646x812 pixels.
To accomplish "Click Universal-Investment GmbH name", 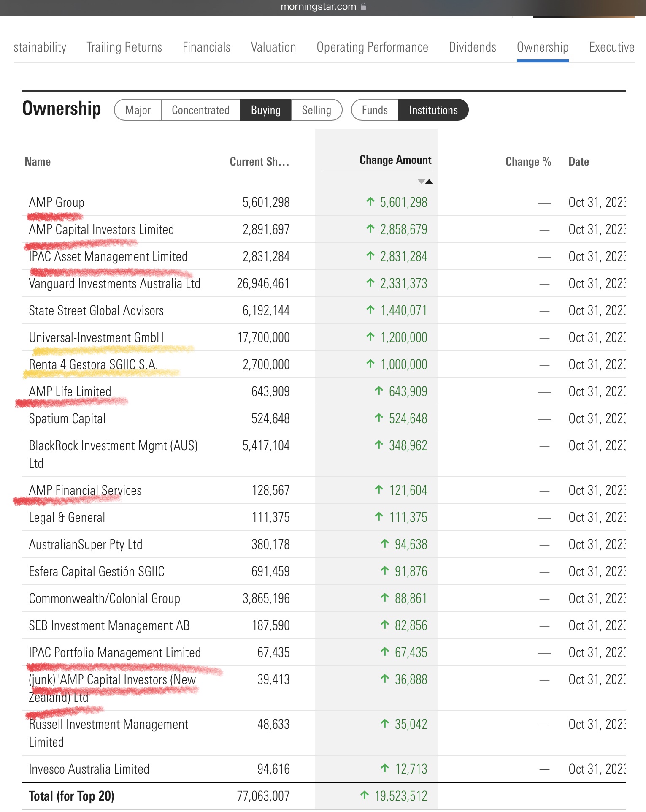I will (x=96, y=337).
